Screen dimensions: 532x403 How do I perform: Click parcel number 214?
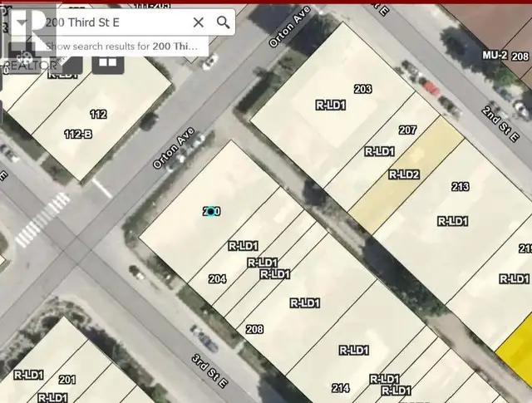[340, 388]
